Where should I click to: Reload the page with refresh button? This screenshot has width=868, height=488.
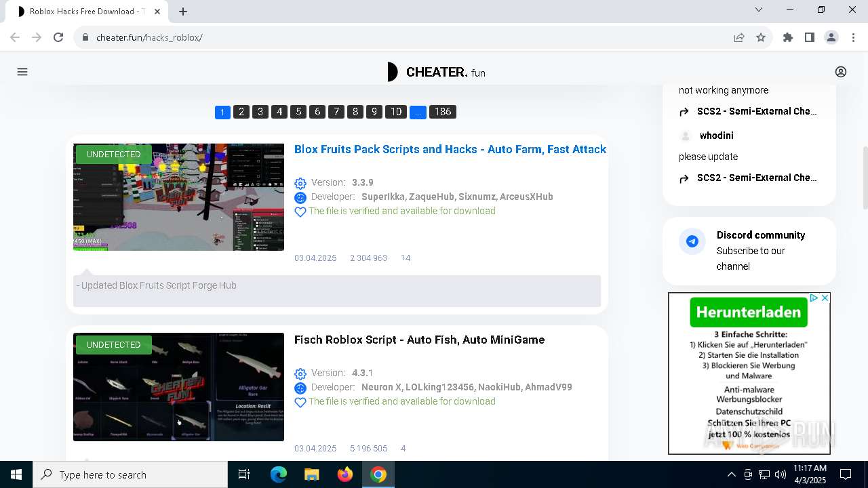point(58,37)
